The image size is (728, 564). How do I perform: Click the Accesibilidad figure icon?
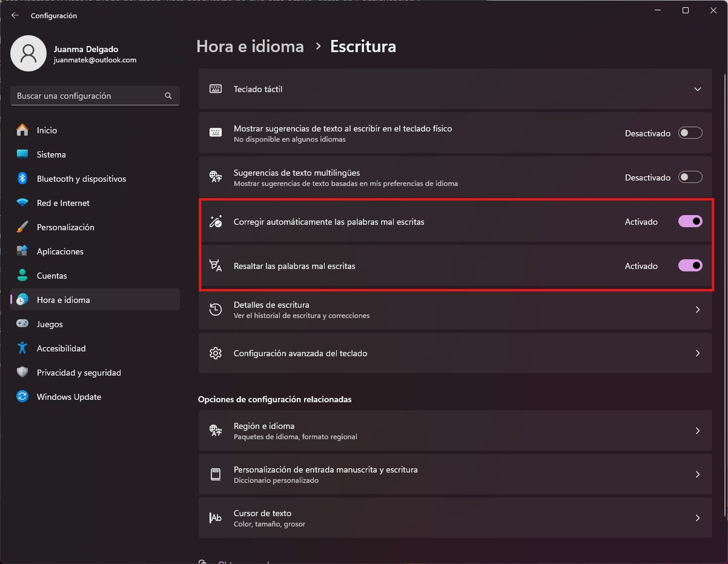[22, 348]
